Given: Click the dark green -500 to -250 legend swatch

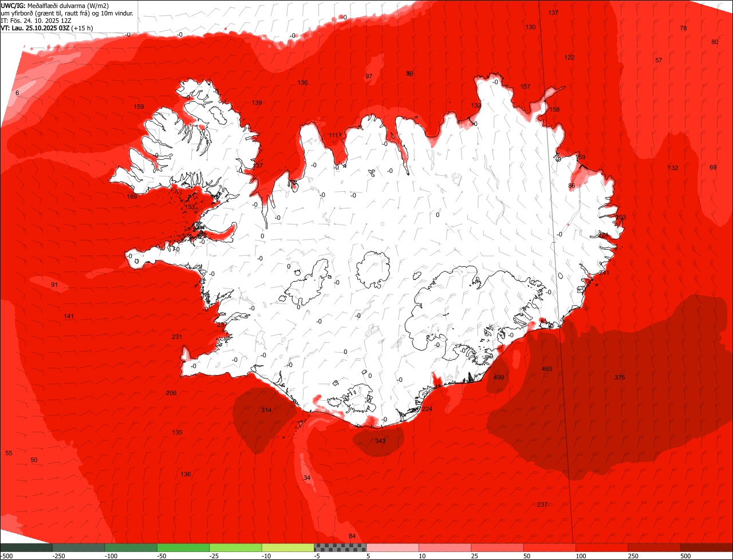Looking at the screenshot, I should pyautogui.click(x=26, y=548).
